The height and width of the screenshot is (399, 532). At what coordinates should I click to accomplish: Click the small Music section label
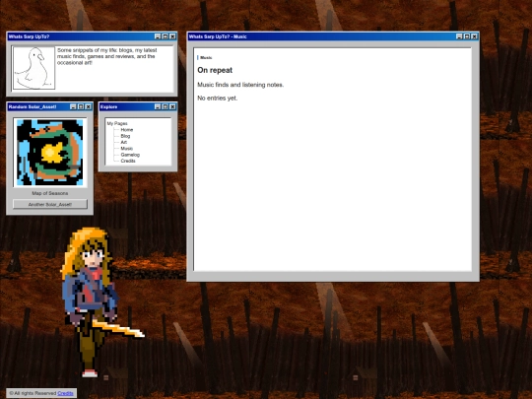(206, 58)
